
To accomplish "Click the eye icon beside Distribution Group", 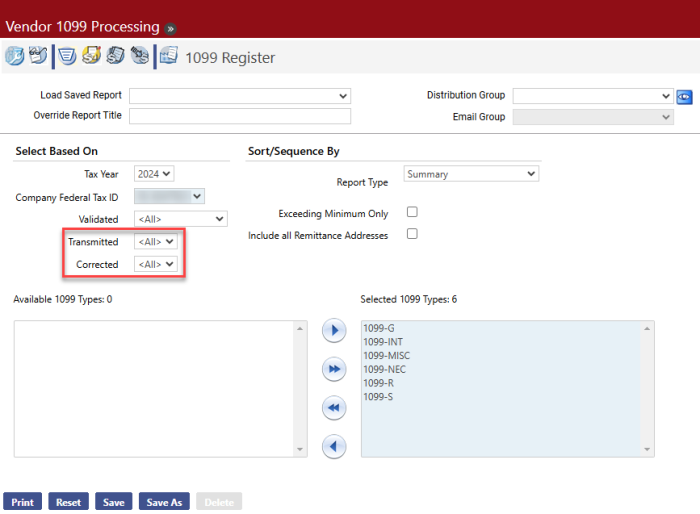I will 684,97.
